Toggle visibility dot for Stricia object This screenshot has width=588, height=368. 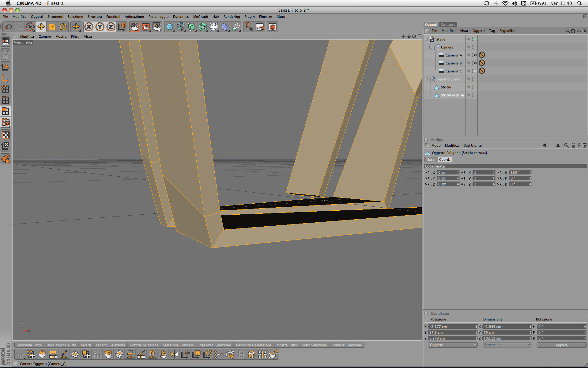click(473, 86)
